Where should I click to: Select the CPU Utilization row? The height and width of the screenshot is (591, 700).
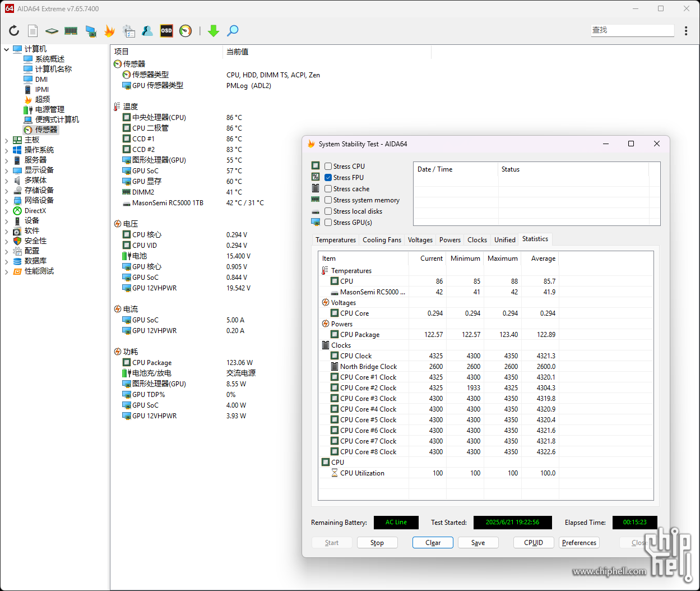click(x=439, y=473)
